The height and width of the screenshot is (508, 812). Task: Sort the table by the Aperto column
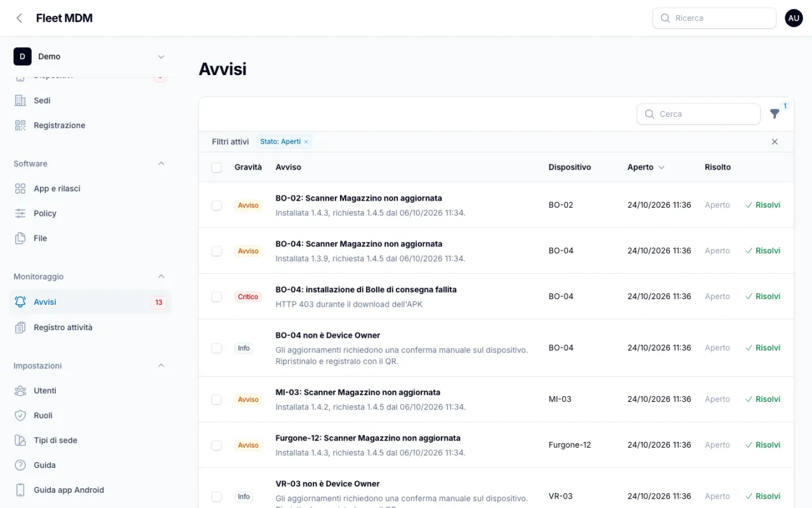(x=646, y=167)
